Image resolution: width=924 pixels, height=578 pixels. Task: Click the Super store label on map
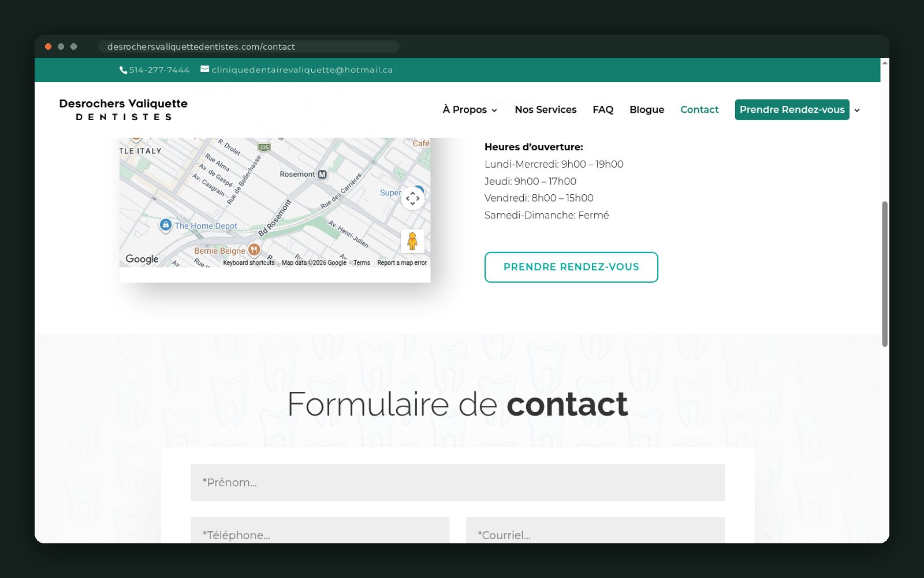click(390, 193)
